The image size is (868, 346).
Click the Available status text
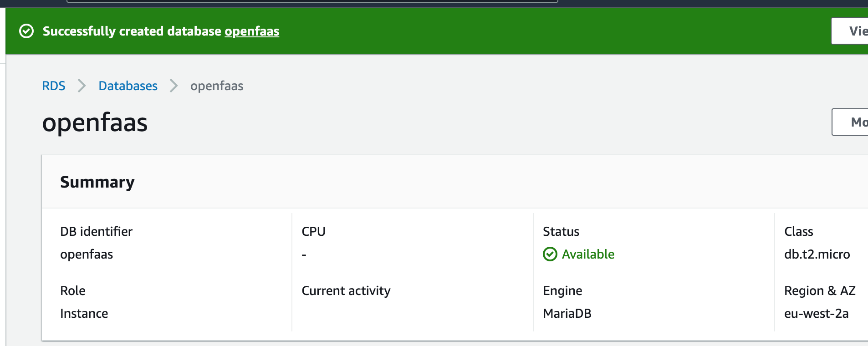pyautogui.click(x=588, y=254)
